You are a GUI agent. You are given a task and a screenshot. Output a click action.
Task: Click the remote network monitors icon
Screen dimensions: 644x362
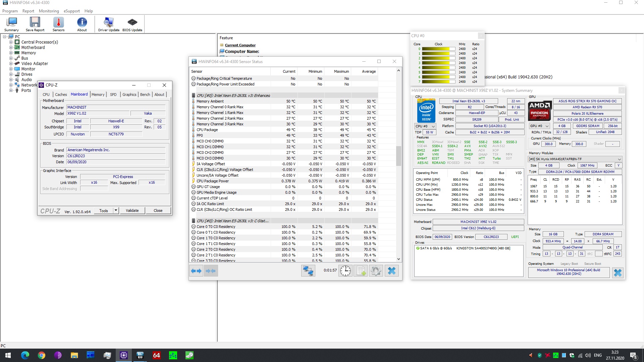pos(308,270)
